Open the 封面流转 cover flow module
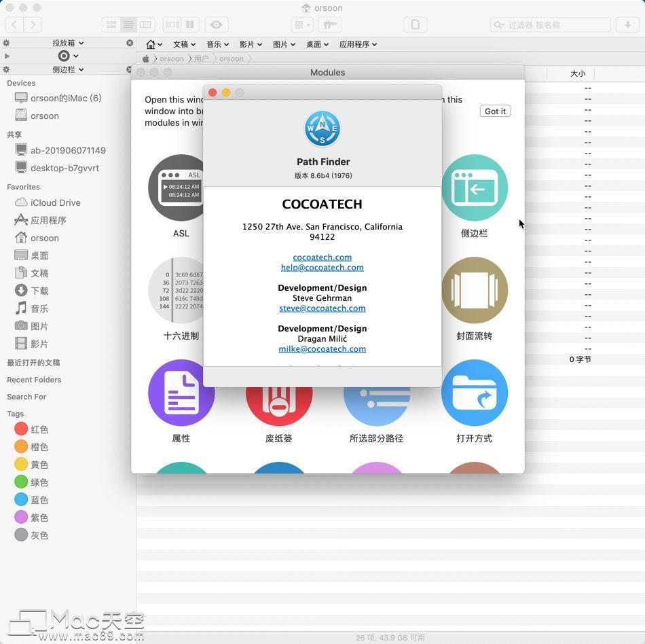This screenshot has width=645, height=644. tap(475, 290)
